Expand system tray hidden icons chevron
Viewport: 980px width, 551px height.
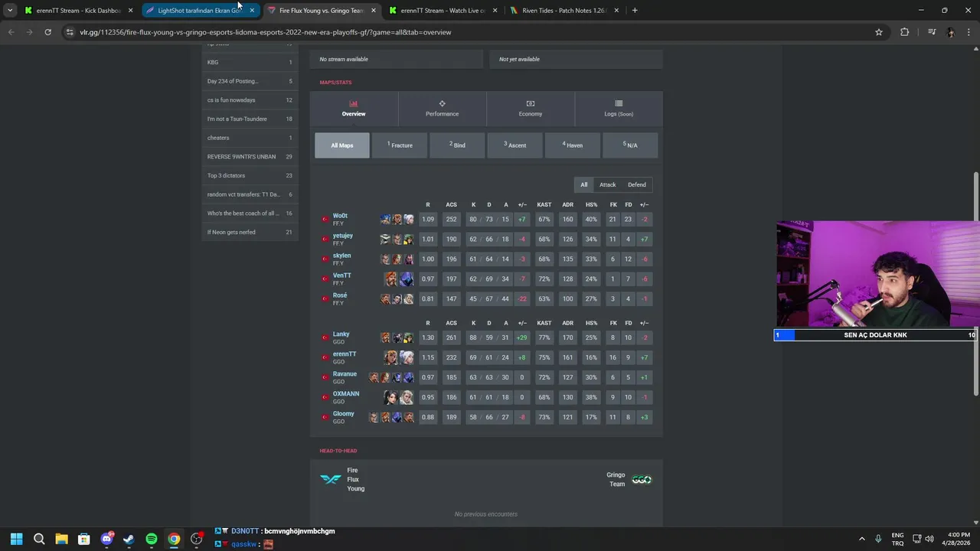[862, 539]
